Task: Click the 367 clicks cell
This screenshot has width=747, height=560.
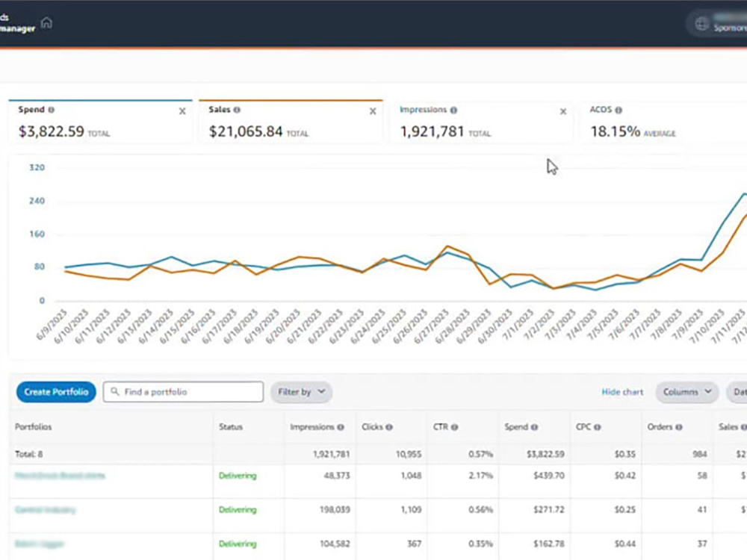Action: tap(414, 544)
